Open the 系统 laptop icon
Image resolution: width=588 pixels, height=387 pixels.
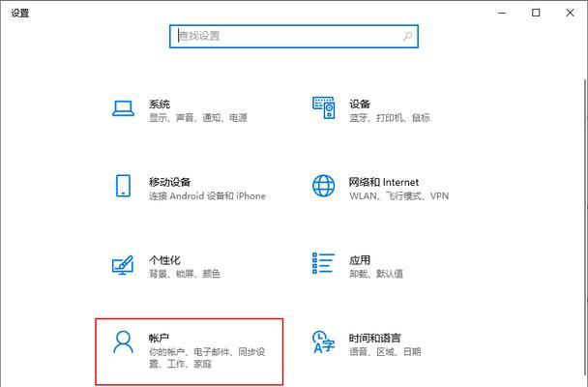[123, 108]
